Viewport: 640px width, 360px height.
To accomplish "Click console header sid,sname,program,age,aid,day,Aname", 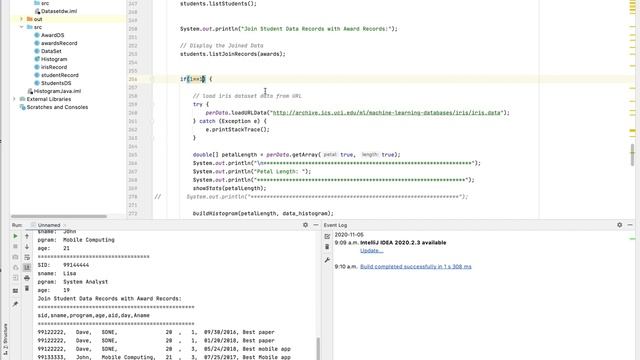I will pyautogui.click(x=93, y=316).
